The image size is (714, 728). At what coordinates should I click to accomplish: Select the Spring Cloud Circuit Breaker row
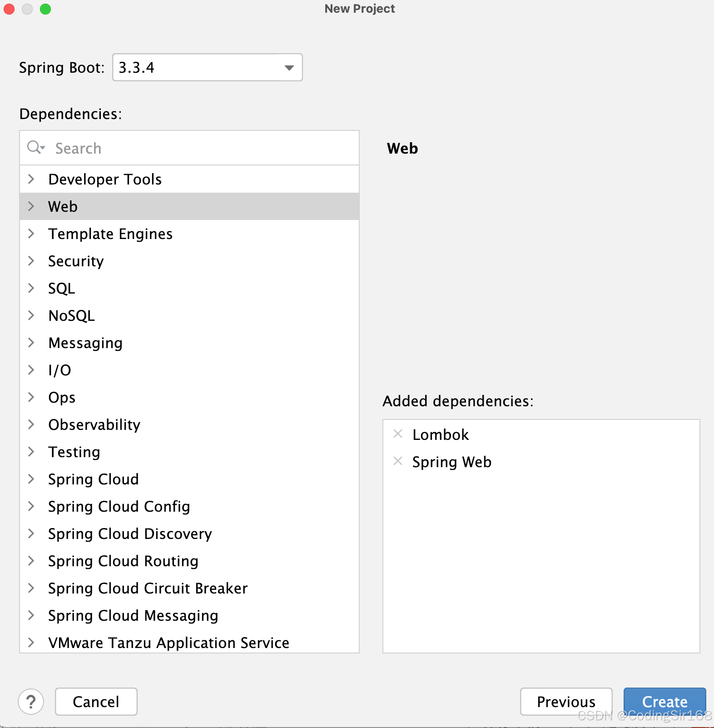point(189,588)
